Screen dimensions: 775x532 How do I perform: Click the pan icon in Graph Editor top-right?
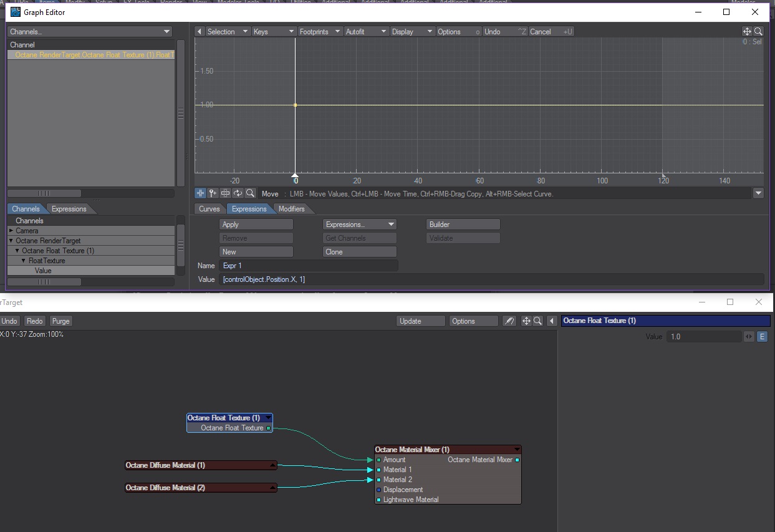(x=747, y=31)
